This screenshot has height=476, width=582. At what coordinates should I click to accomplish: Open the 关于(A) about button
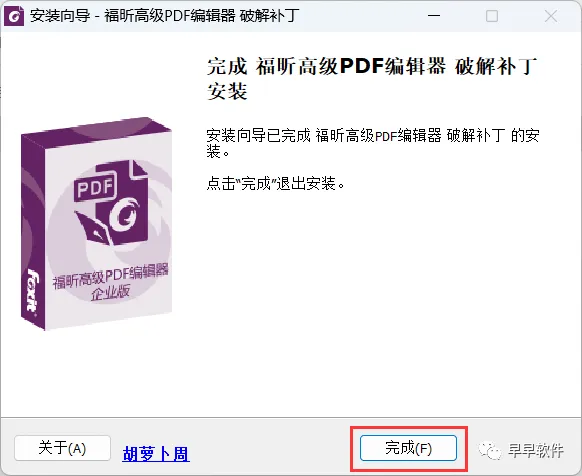(62, 448)
